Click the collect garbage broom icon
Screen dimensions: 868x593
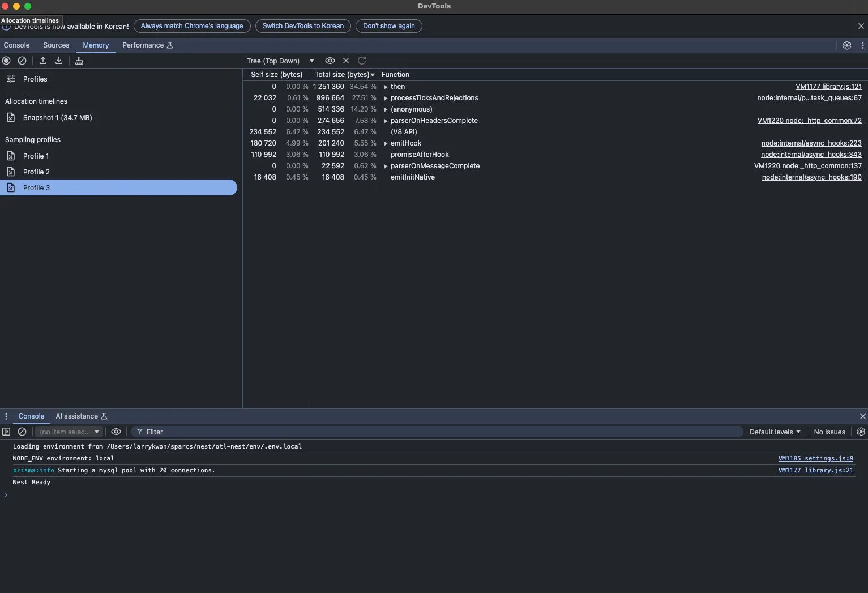79,61
